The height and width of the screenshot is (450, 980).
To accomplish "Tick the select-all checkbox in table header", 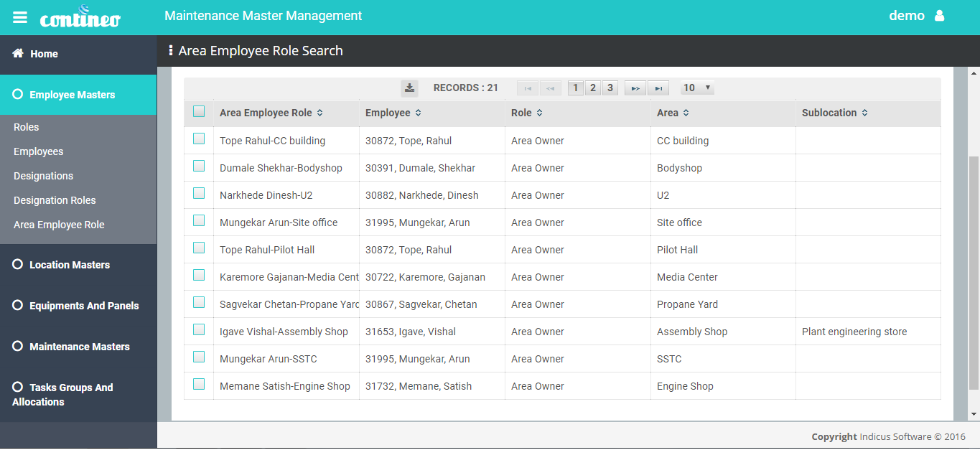I will 199,111.
